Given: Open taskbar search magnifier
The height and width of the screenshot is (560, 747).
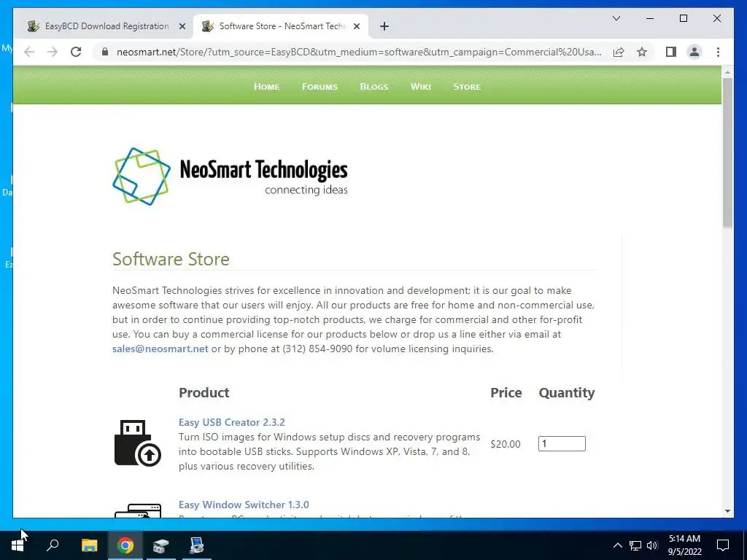Looking at the screenshot, I should [x=53, y=545].
